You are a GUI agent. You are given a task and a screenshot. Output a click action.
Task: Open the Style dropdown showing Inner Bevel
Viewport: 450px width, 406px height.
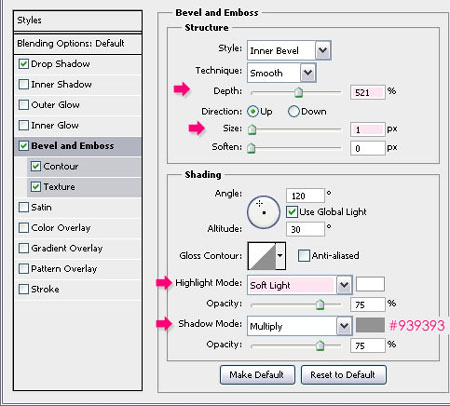pos(289,51)
